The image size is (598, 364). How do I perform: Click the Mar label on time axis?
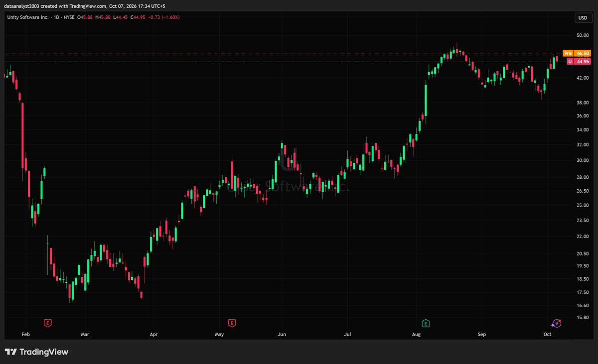[x=85, y=334]
